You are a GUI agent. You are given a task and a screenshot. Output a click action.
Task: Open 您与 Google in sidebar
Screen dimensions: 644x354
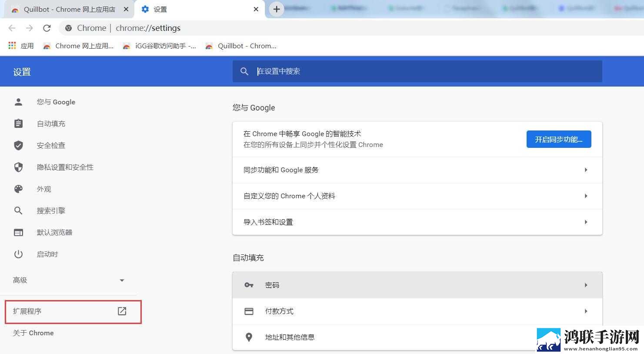[x=56, y=102]
